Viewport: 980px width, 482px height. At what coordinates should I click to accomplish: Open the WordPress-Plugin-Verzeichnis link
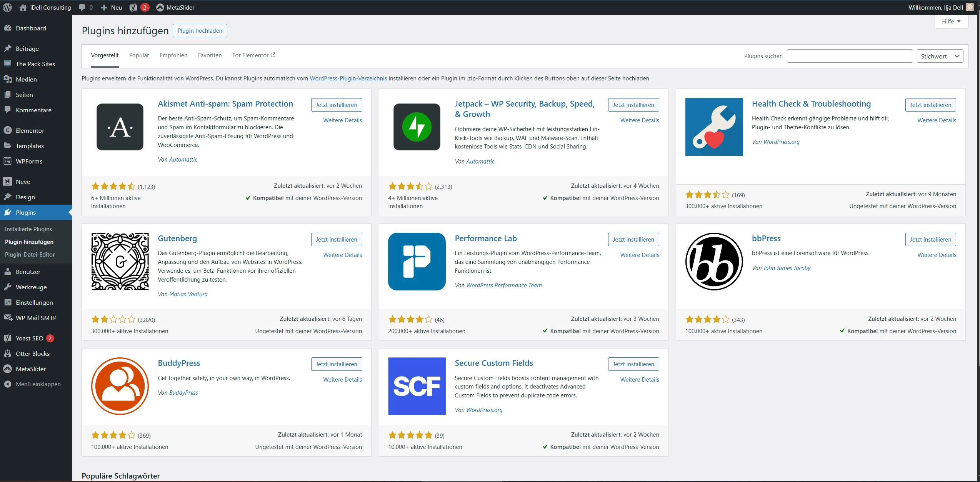click(348, 78)
